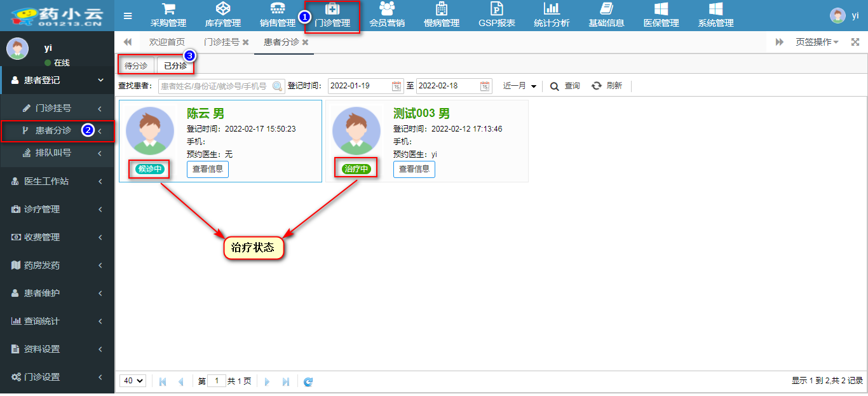Open 基础信息 basic info module

pos(606,16)
